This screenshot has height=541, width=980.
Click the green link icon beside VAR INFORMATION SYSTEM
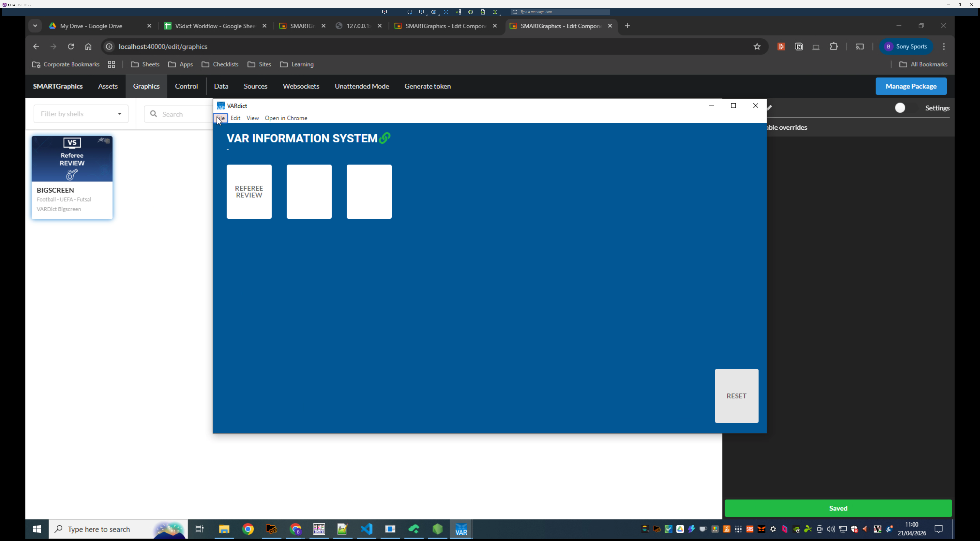385,138
